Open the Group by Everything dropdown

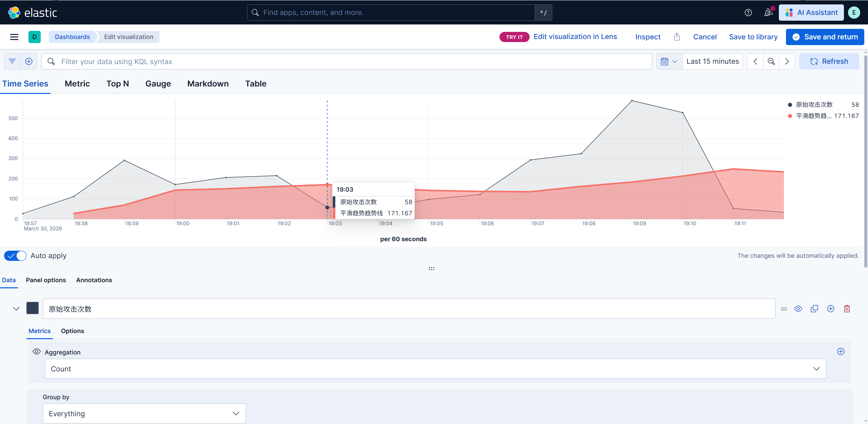click(144, 413)
